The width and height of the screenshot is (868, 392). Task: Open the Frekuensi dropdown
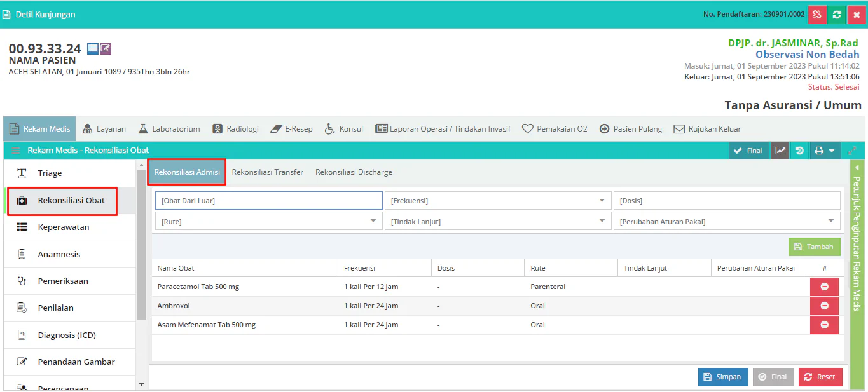click(x=497, y=201)
